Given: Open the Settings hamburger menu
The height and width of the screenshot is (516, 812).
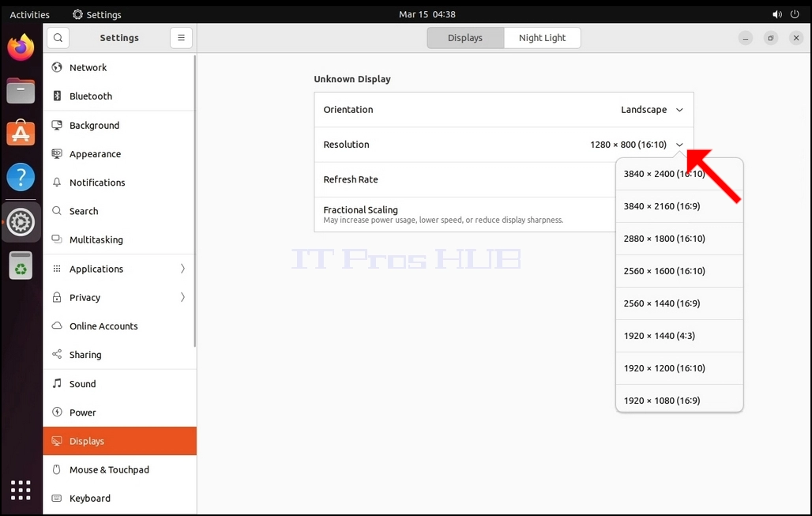Looking at the screenshot, I should coord(181,38).
